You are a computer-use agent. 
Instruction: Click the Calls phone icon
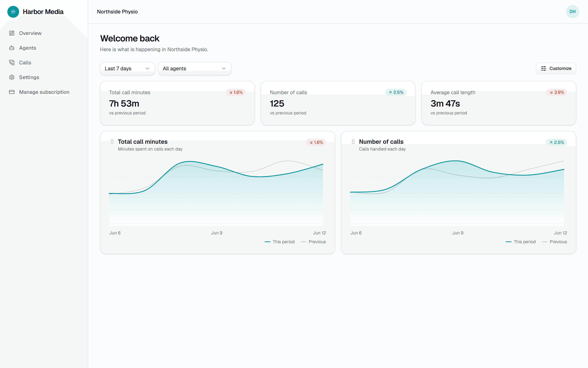tap(12, 63)
